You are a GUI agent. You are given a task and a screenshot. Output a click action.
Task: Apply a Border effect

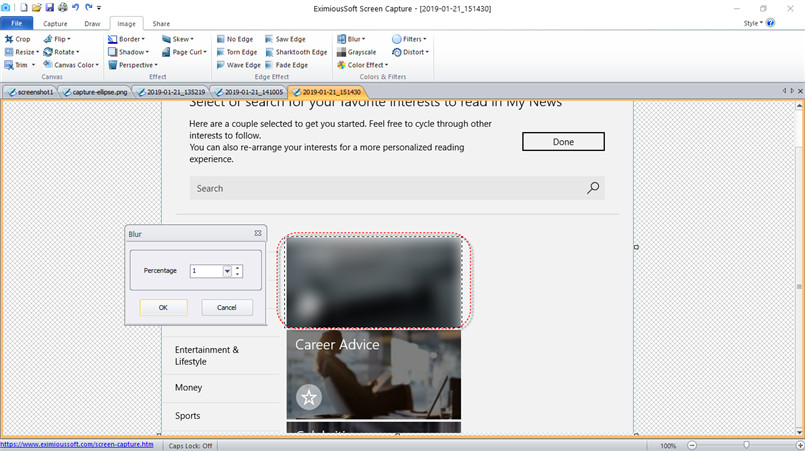[x=126, y=39]
